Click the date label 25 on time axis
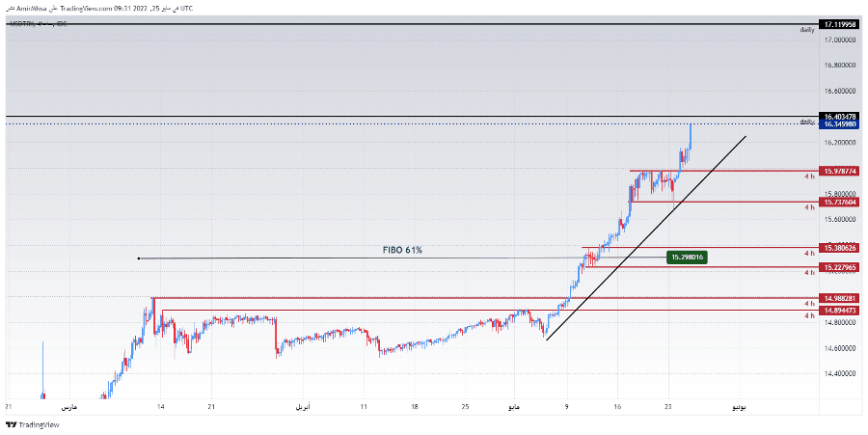The image size is (868, 435). (466, 407)
